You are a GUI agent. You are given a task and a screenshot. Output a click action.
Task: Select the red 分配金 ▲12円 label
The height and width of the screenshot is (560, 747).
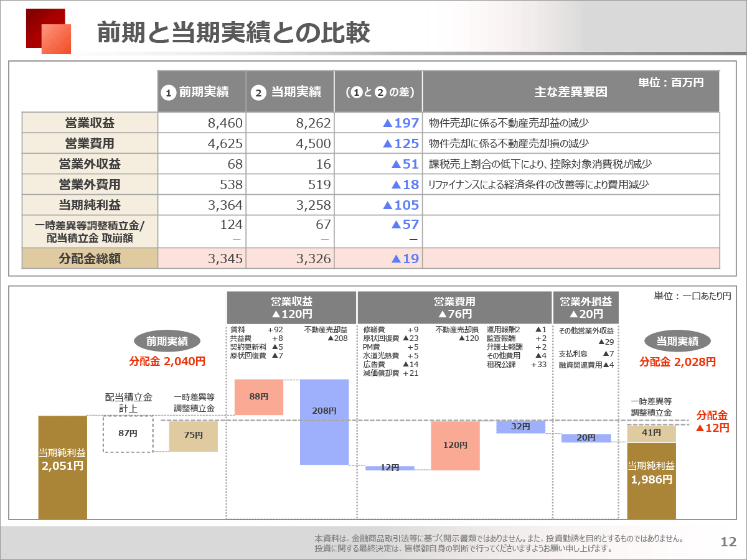coord(712,422)
